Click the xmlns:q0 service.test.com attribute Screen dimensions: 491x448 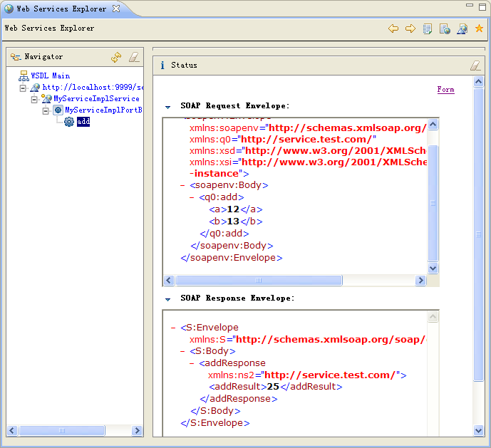283,140
